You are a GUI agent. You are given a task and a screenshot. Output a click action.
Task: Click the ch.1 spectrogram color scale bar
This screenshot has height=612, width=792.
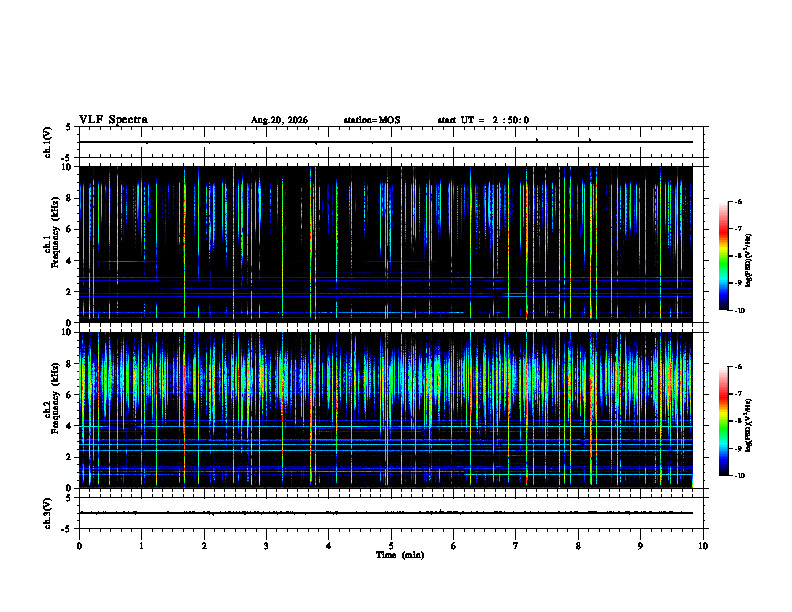[723, 256]
